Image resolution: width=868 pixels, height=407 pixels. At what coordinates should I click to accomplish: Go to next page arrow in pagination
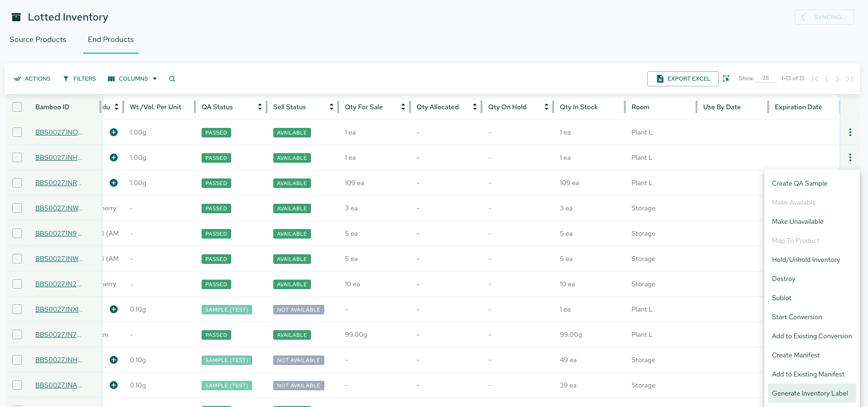click(838, 79)
